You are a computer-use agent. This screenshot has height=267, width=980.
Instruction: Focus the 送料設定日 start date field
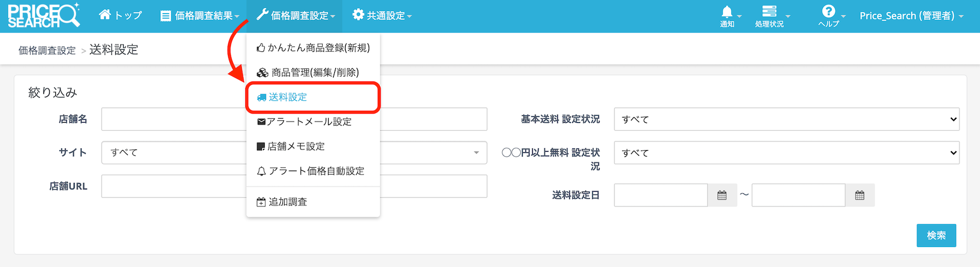(660, 196)
